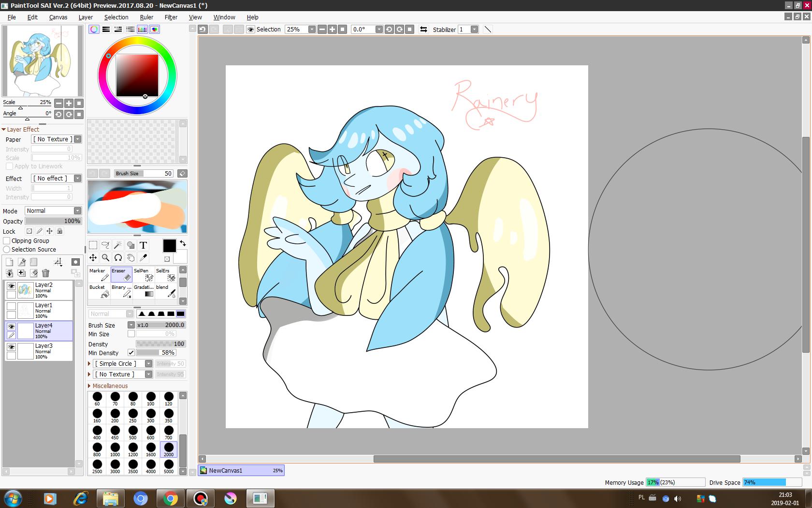Open the layer blending Mode dropdown

pos(77,211)
